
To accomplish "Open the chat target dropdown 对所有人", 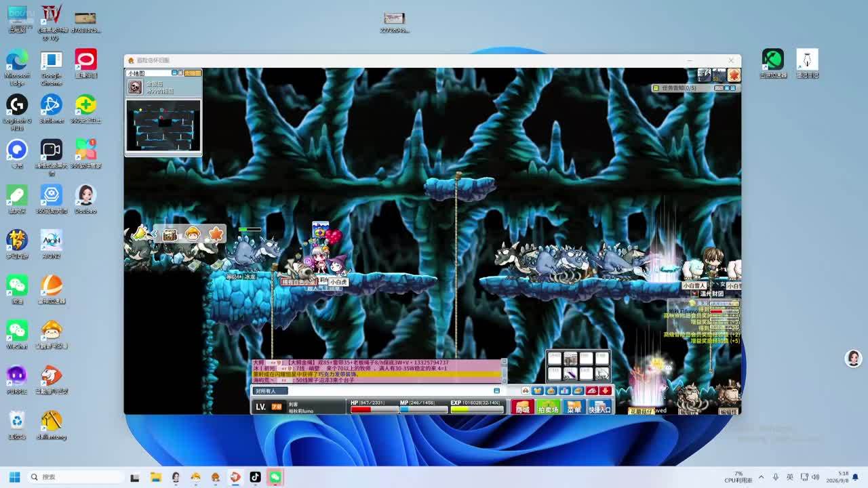I will tap(271, 390).
